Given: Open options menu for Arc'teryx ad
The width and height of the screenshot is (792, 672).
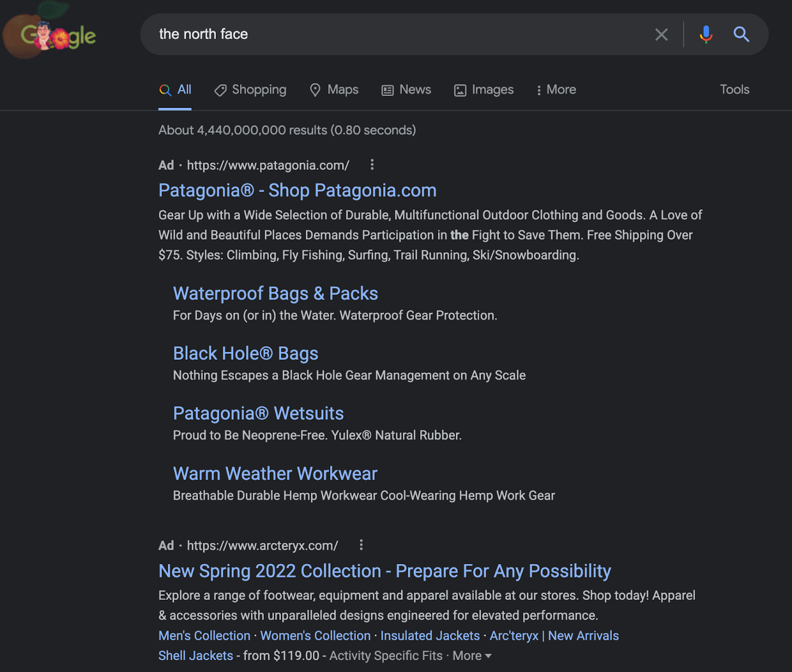Looking at the screenshot, I should tap(361, 545).
